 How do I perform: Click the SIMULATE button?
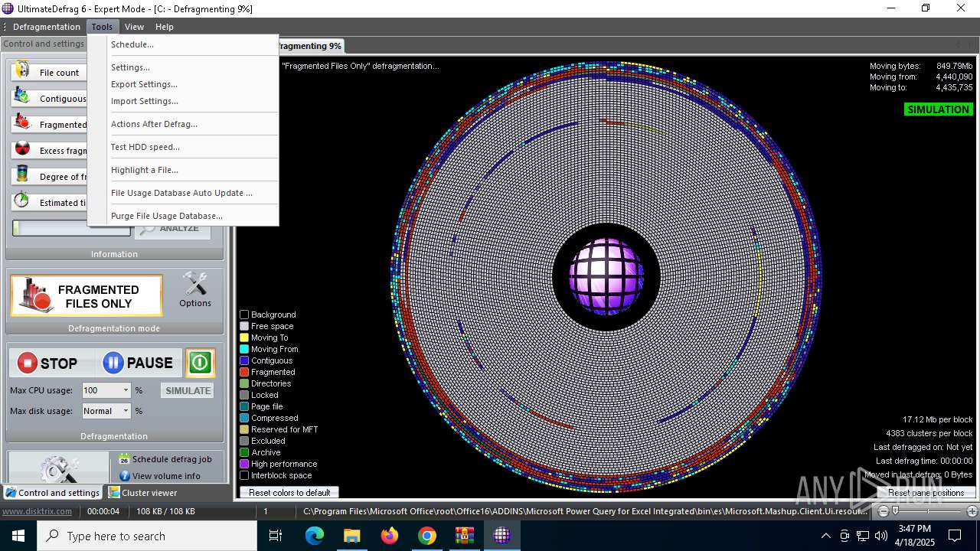188,390
